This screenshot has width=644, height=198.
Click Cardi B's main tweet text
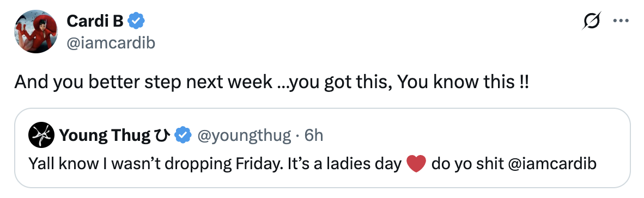coord(272,83)
